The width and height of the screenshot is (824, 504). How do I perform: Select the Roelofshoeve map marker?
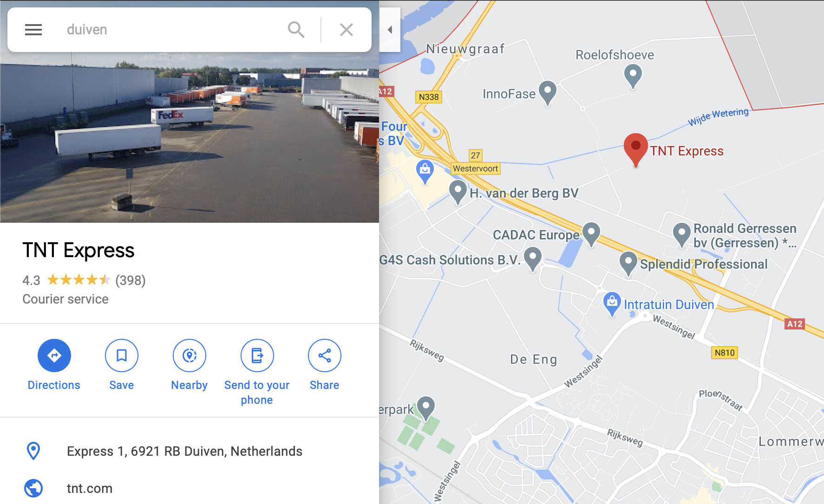click(633, 76)
